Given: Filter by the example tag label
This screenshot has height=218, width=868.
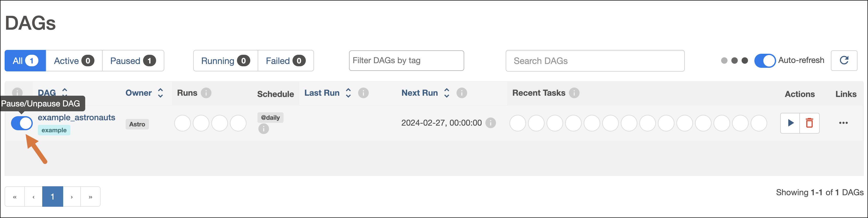Looking at the screenshot, I should (x=54, y=130).
